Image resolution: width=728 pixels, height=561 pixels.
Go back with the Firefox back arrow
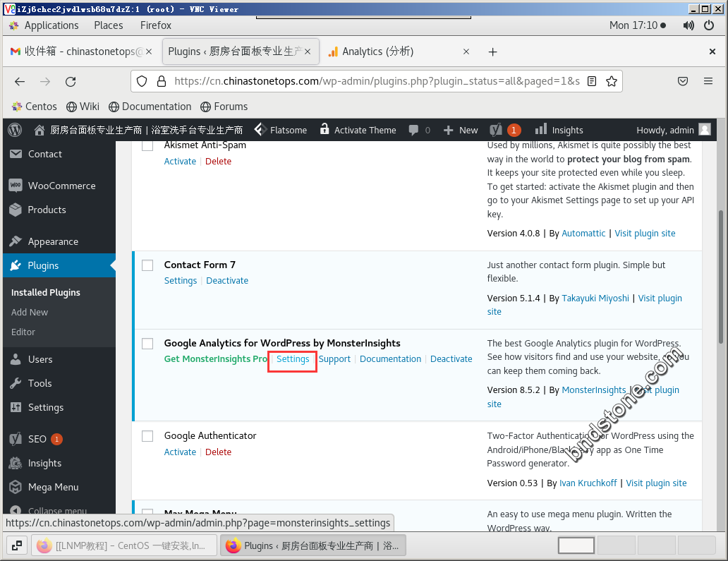(x=20, y=82)
